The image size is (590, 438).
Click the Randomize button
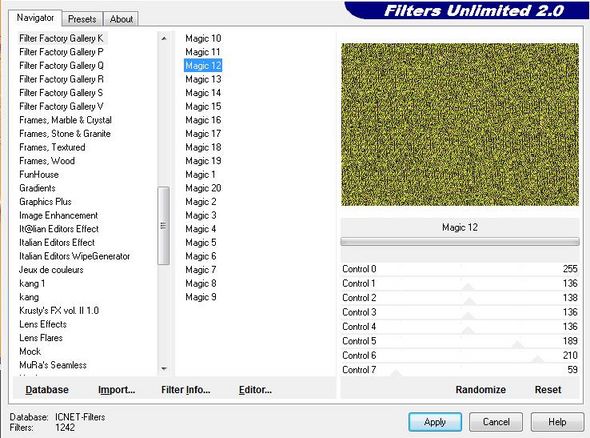[x=481, y=390]
